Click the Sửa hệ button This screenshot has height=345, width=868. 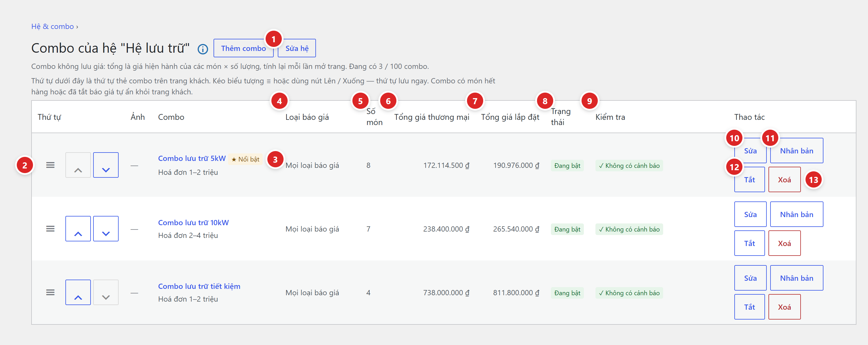coord(297,48)
